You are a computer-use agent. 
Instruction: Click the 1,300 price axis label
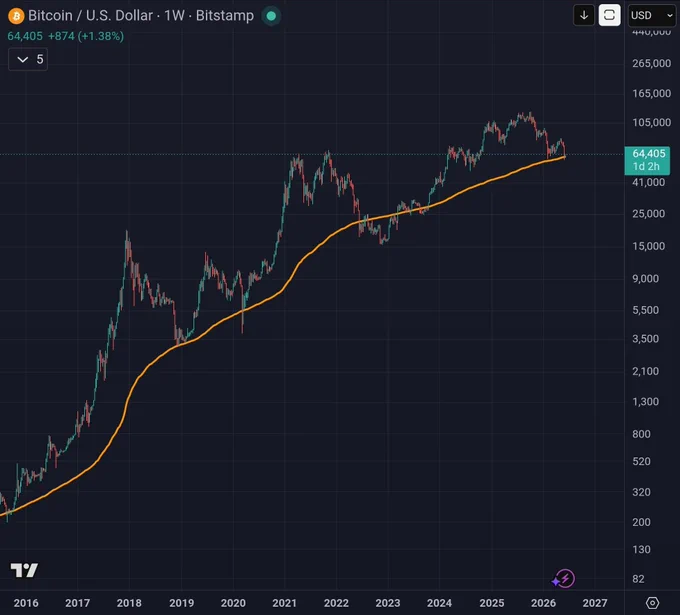(x=645, y=402)
